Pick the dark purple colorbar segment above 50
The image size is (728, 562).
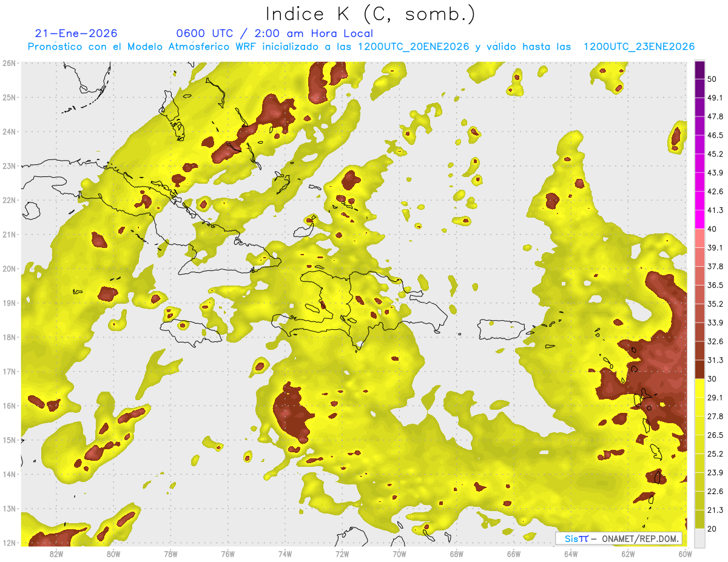click(699, 70)
